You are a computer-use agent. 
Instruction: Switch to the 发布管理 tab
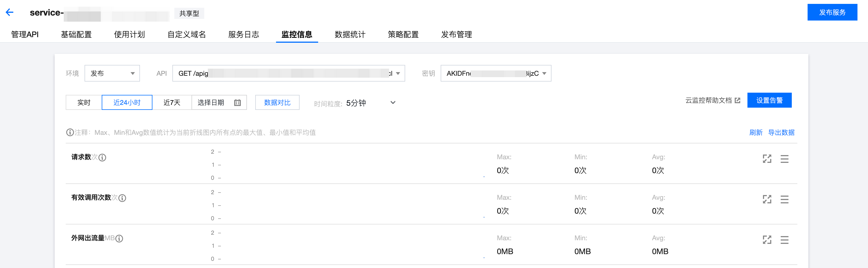tap(456, 34)
